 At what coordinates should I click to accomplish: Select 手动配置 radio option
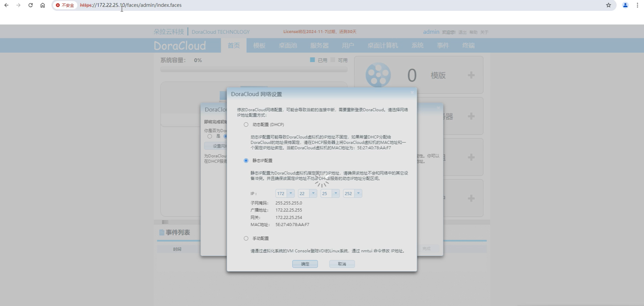(x=246, y=239)
